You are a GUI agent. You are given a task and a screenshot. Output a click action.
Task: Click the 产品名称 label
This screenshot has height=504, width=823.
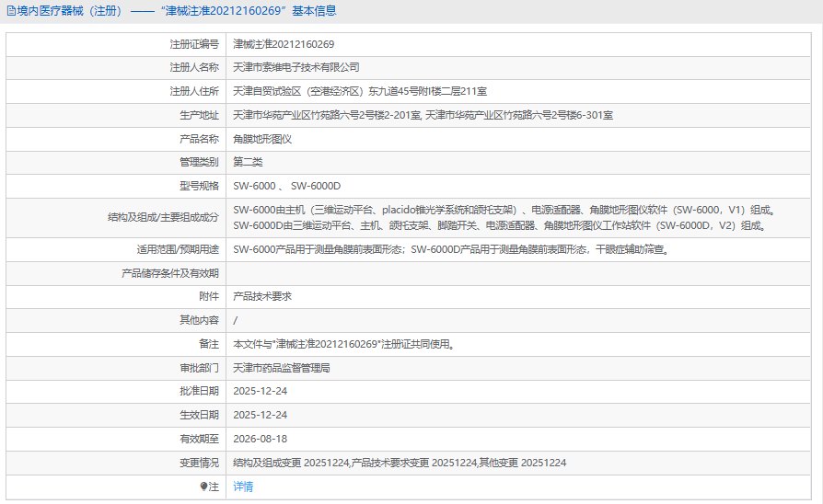tap(199, 139)
